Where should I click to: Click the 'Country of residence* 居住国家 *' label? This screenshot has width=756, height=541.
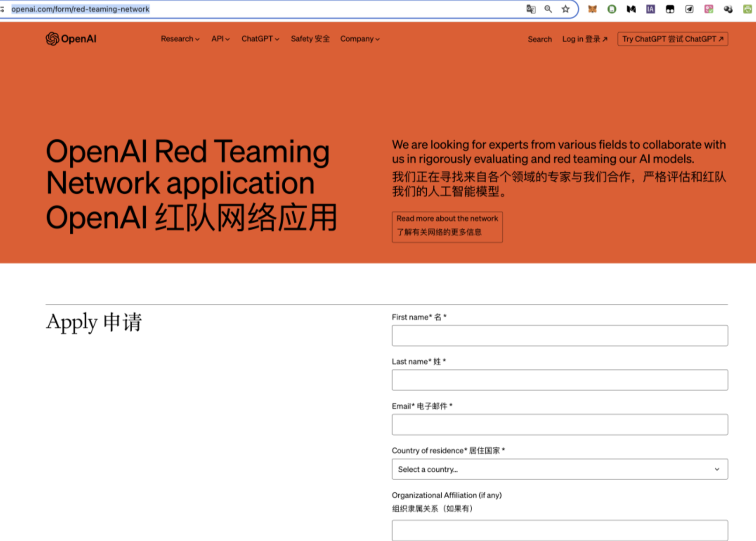[448, 450]
